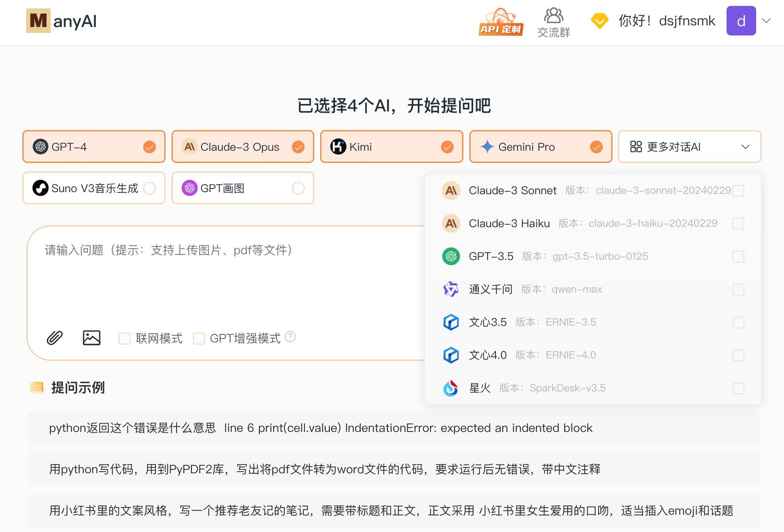
Task: Click the 文心4.0 logo icon
Action: [451, 355]
